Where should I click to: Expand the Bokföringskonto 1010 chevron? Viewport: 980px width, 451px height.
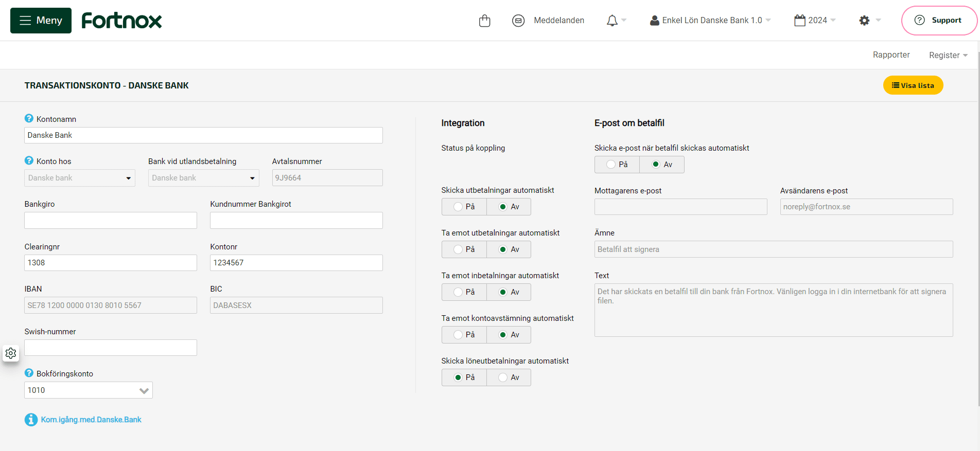[144, 390]
